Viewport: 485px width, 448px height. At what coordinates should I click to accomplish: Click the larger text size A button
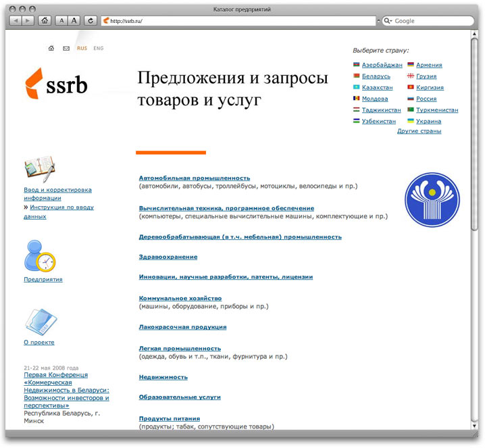click(74, 21)
